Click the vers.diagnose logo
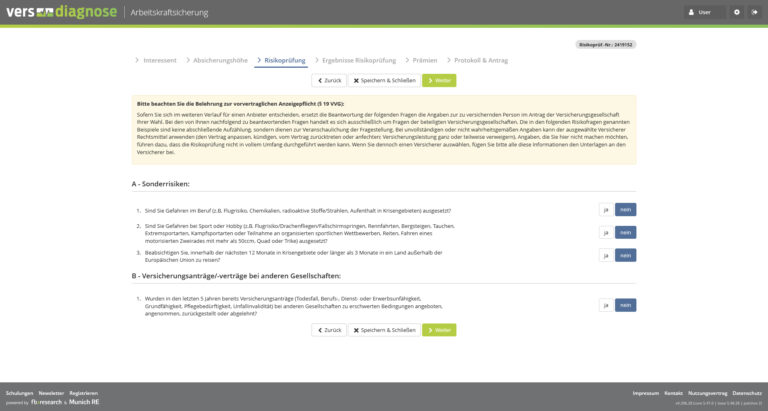This screenshot has width=768, height=411. pos(60,12)
